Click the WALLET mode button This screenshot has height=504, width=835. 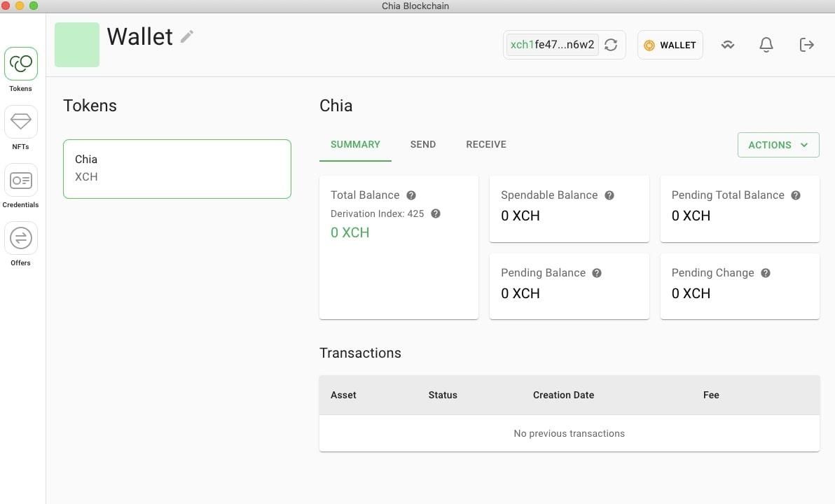coord(670,45)
